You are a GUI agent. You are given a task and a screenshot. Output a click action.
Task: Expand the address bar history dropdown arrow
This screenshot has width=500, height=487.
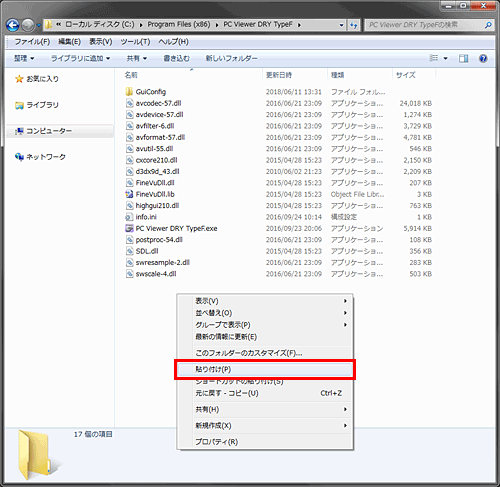click(341, 25)
